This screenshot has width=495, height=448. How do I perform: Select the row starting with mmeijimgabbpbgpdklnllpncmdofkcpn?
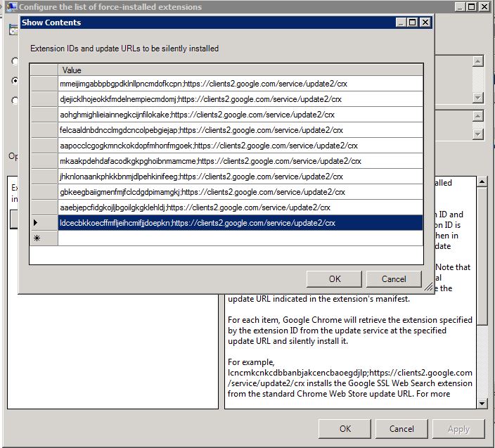tap(240, 84)
